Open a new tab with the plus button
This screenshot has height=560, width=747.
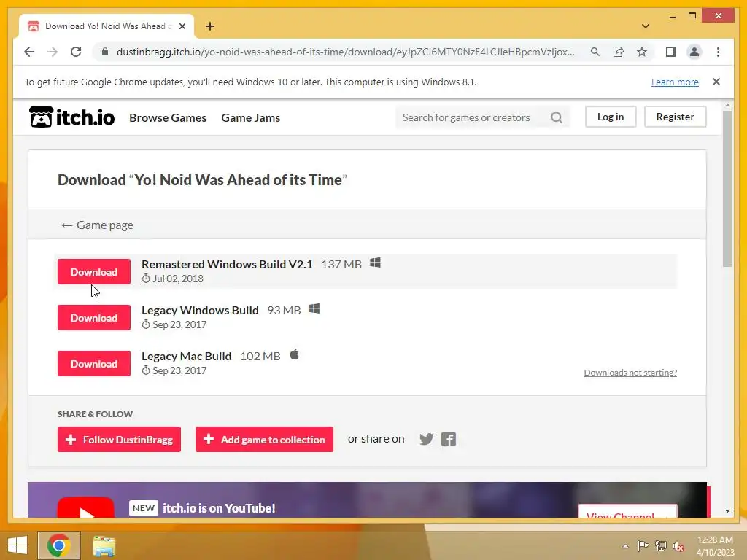[x=210, y=26]
